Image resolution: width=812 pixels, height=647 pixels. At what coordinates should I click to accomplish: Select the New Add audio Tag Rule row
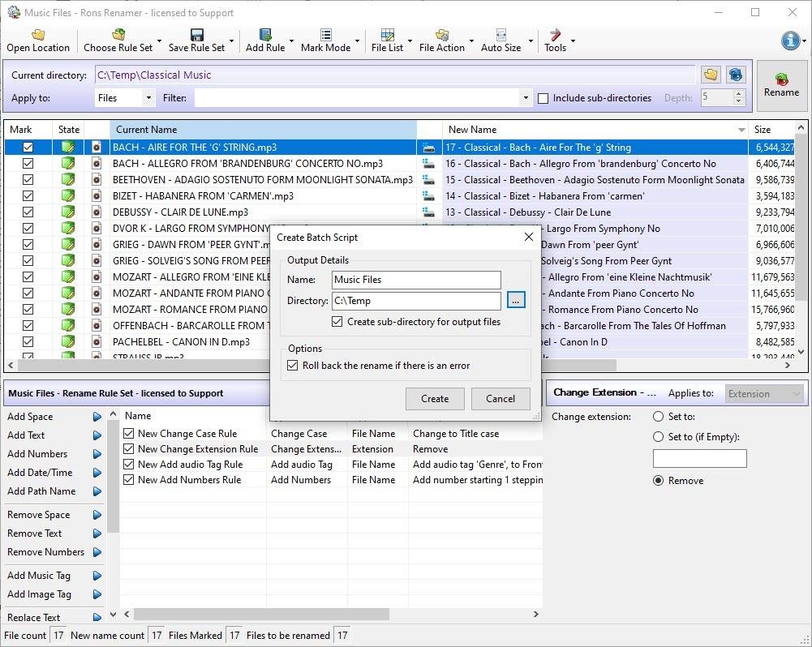pyautogui.click(x=190, y=465)
